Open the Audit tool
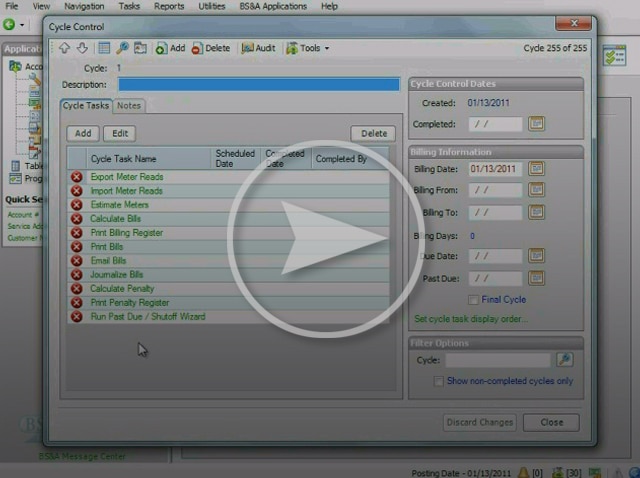This screenshot has width=640, height=478. tap(258, 48)
